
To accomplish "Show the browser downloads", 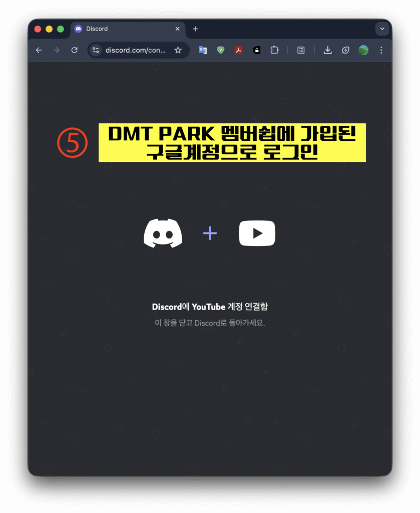I will tap(327, 50).
